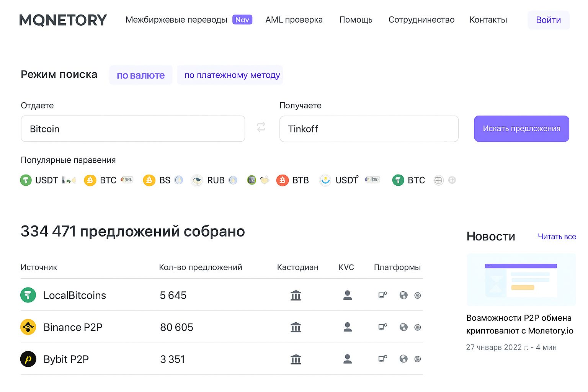Click KYC person icon in Binance P2P row
588x392 pixels.
pos(347,327)
